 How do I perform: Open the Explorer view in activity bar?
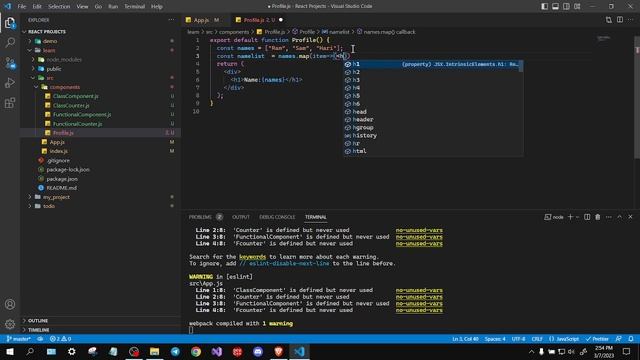(x=10, y=23)
